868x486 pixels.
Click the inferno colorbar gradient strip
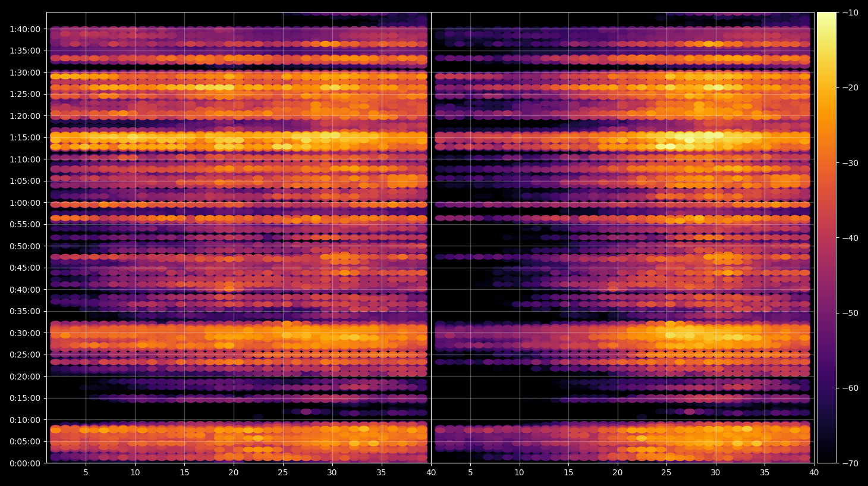[826, 237]
